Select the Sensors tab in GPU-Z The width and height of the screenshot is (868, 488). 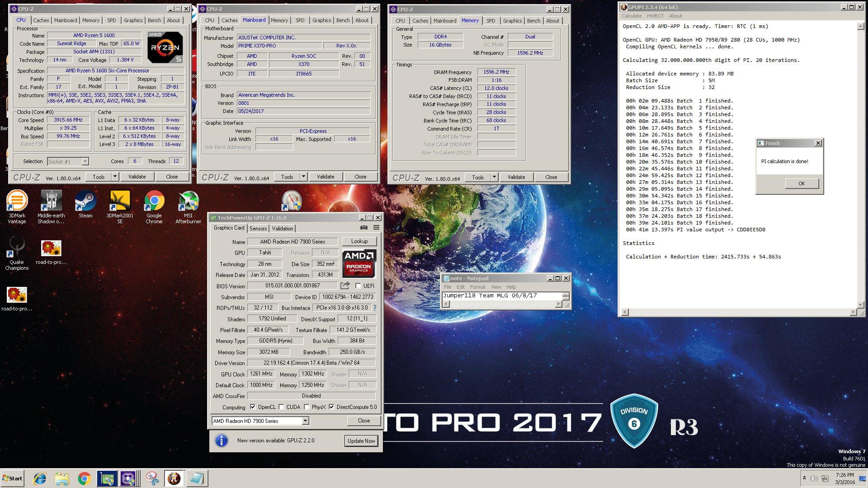click(258, 228)
